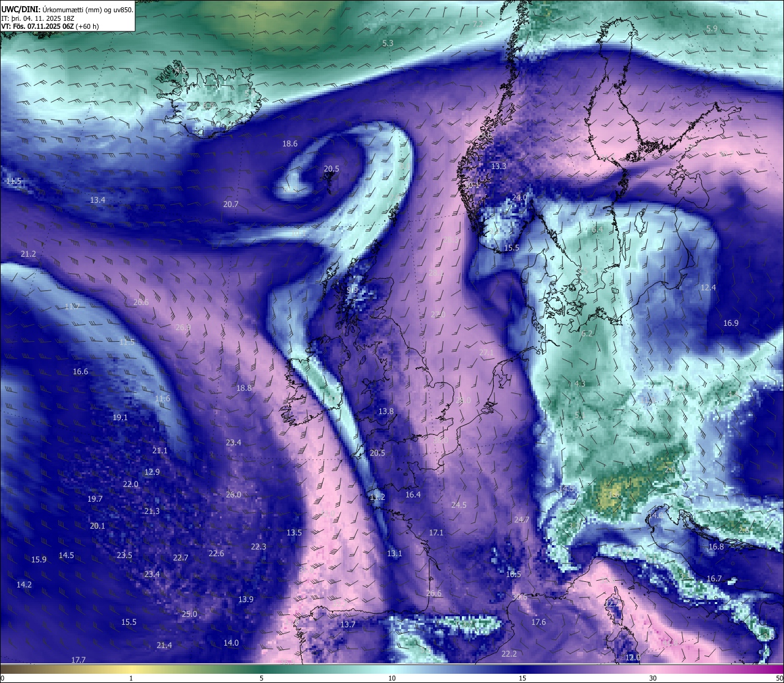Viewport: 784px width, 683px height.
Task: Click the 13.4 value label
Action: coord(97,200)
